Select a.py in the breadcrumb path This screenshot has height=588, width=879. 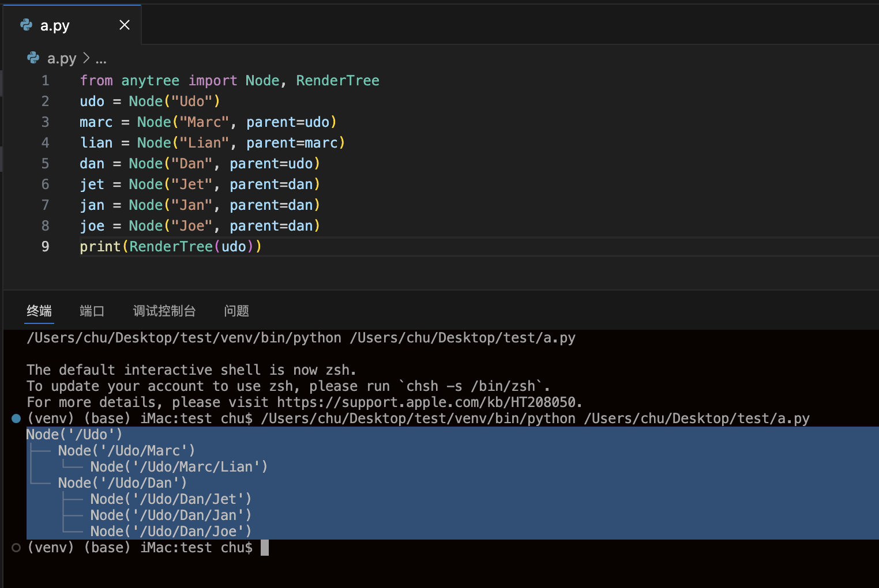[62, 58]
